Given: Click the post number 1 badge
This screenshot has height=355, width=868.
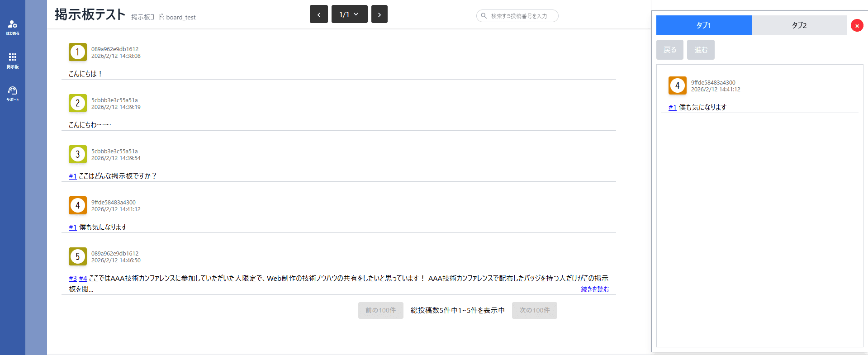Looking at the screenshot, I should click(x=78, y=52).
